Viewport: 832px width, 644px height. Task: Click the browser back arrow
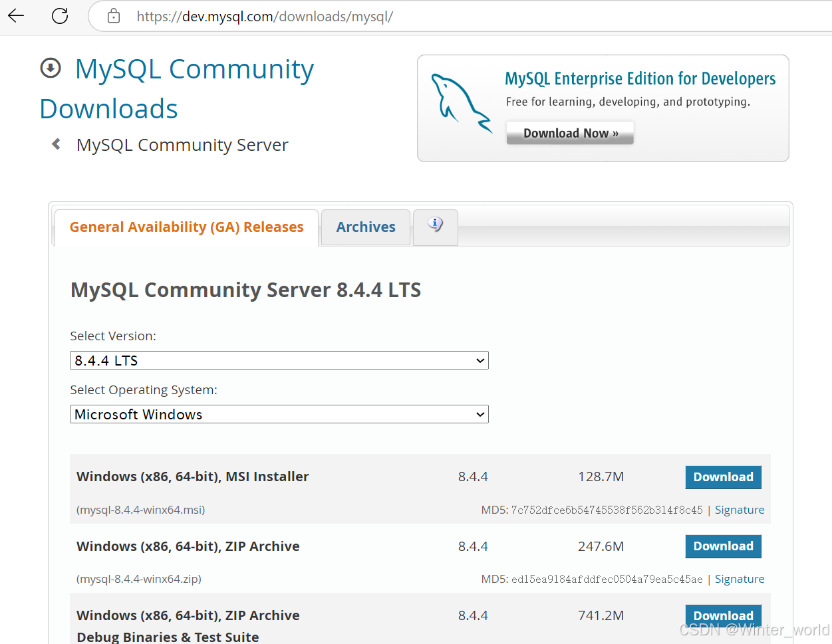(16, 15)
